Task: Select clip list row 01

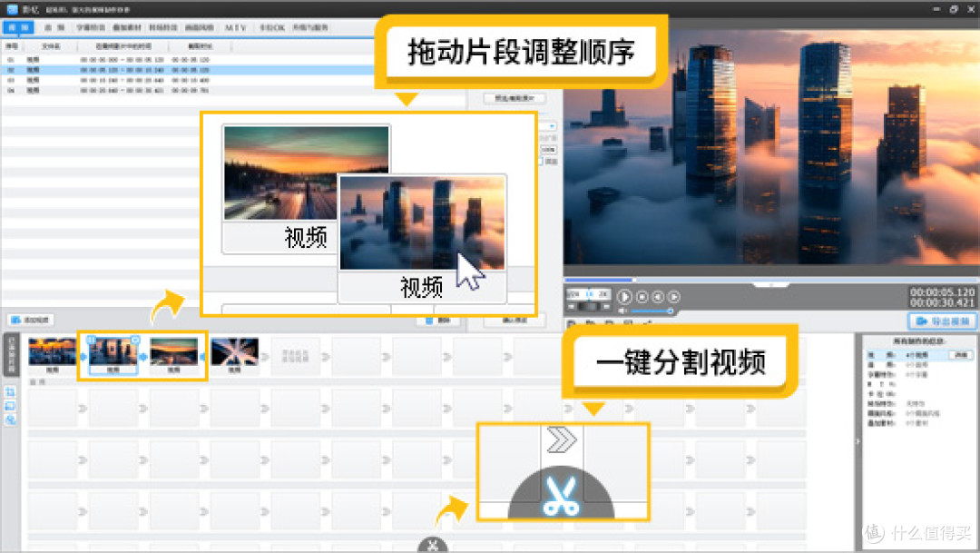Action: (x=188, y=59)
